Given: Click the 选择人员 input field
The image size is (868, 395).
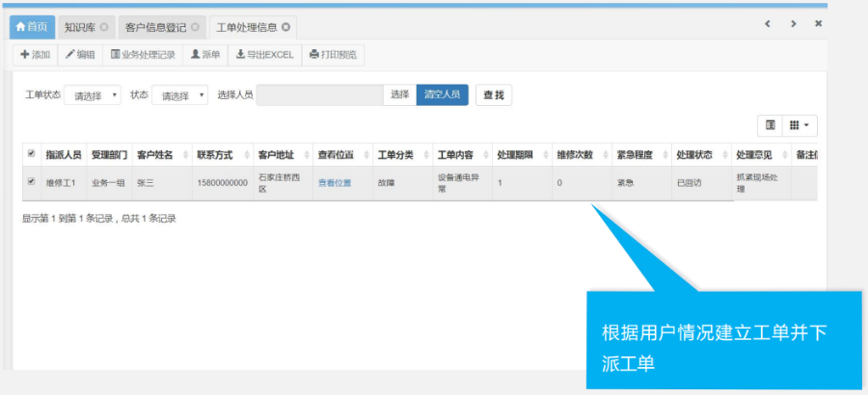Looking at the screenshot, I should [320, 95].
